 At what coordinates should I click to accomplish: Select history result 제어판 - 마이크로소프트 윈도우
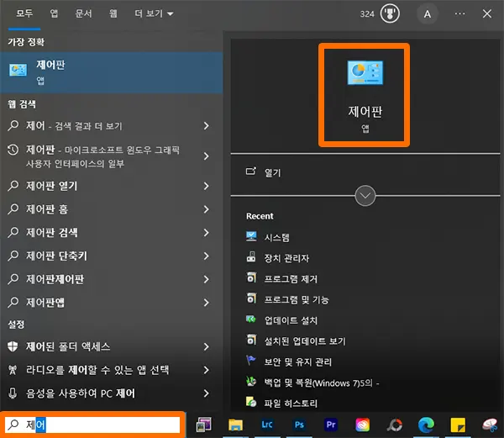pos(111,156)
